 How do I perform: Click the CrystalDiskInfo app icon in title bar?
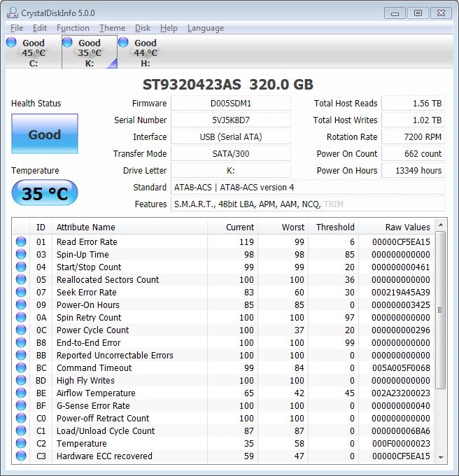click(13, 13)
